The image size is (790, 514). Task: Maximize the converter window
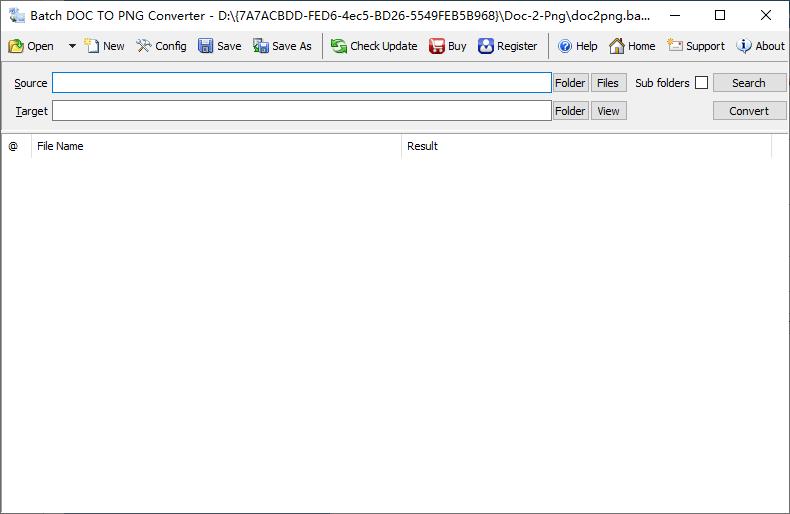tap(720, 16)
